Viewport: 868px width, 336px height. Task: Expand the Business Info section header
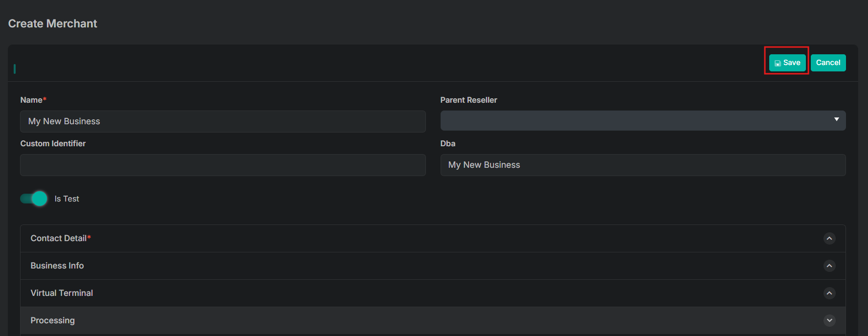433,266
